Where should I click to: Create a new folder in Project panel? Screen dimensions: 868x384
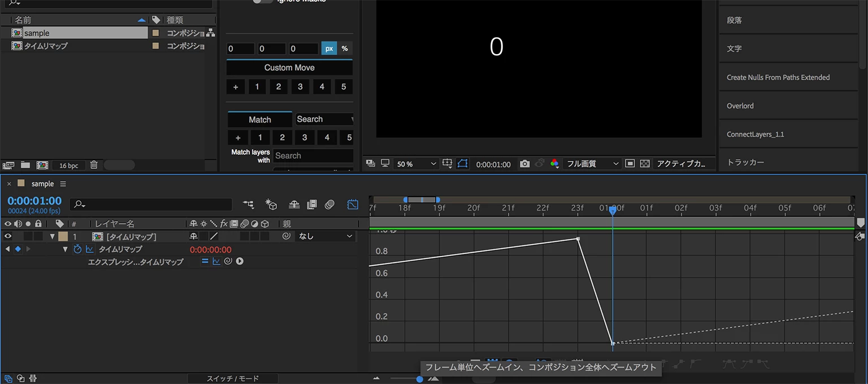(25, 165)
